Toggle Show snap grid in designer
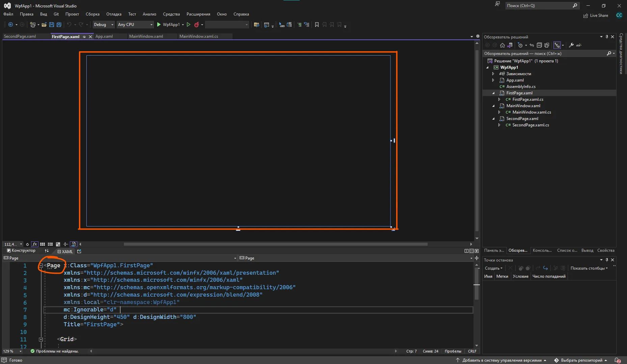627x364 pixels. (x=43, y=244)
